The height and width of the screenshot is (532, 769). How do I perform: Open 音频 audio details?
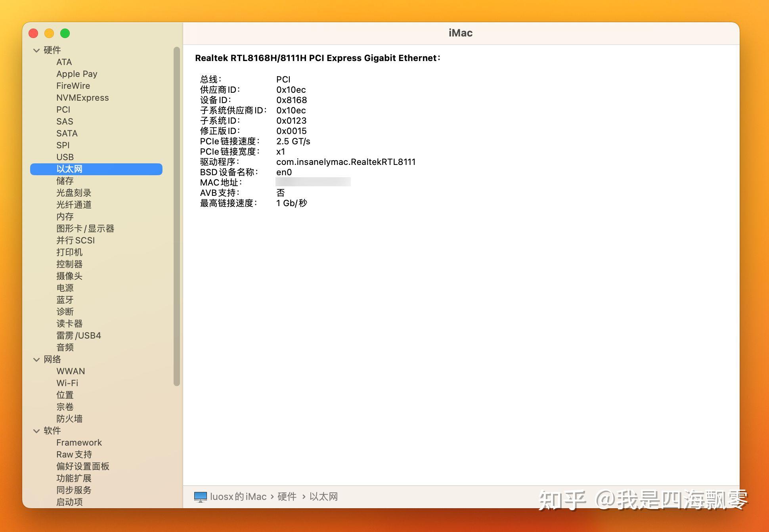click(65, 347)
